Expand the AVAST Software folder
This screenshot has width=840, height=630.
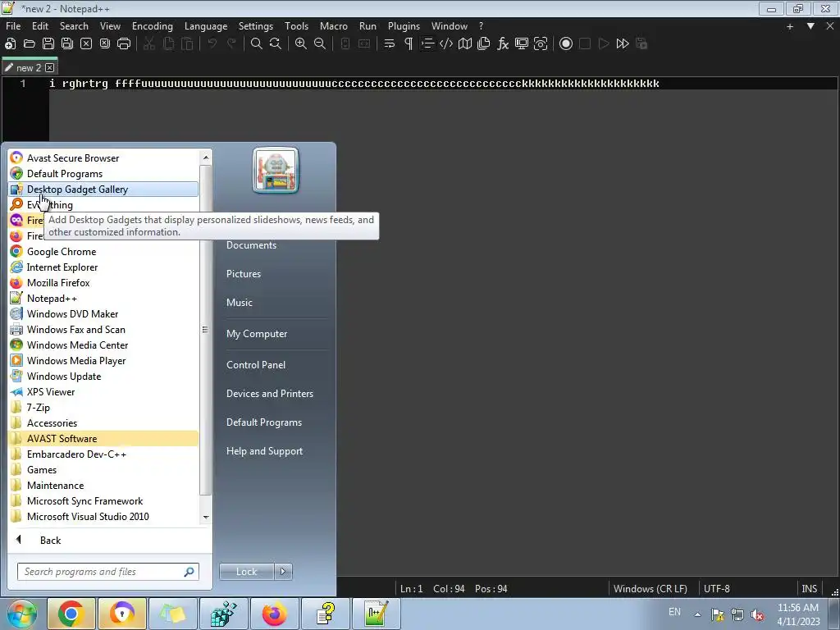pos(103,439)
